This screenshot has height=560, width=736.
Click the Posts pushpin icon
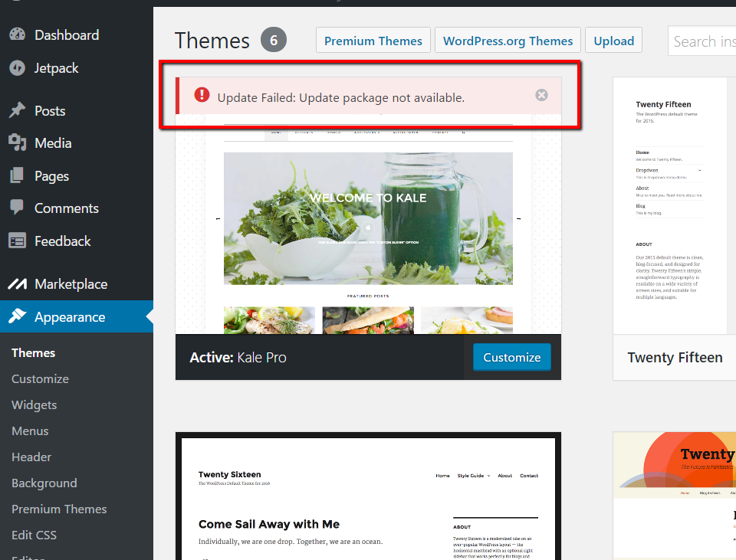(18, 110)
